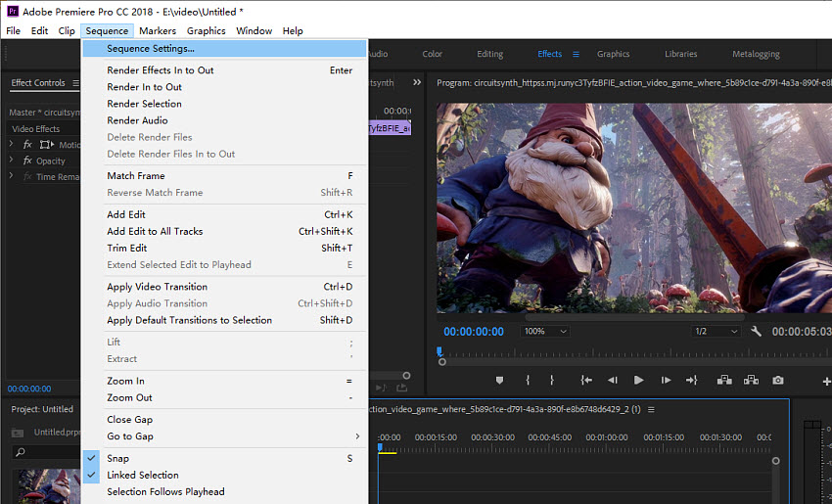
Task: Choose Zoom In menu entry
Action: (223, 381)
